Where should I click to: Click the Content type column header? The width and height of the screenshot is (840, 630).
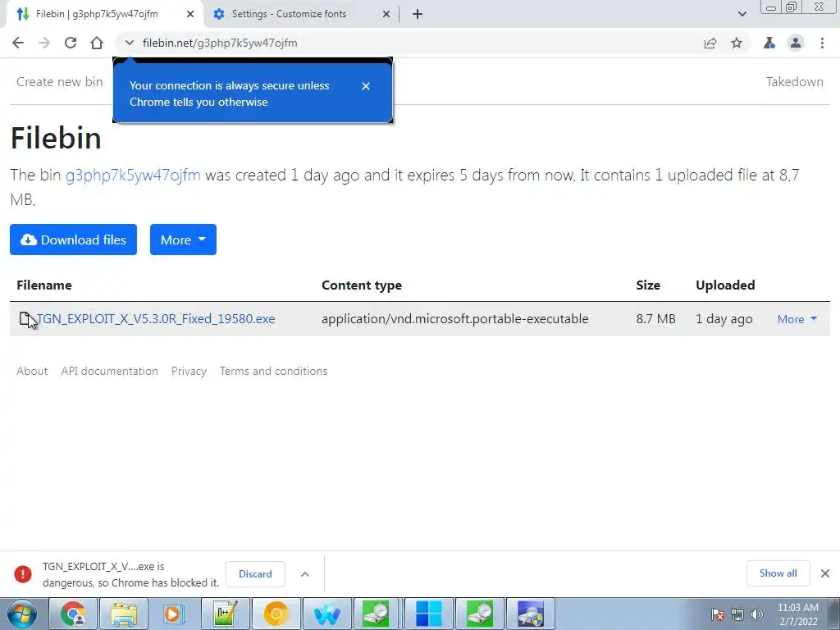click(362, 285)
